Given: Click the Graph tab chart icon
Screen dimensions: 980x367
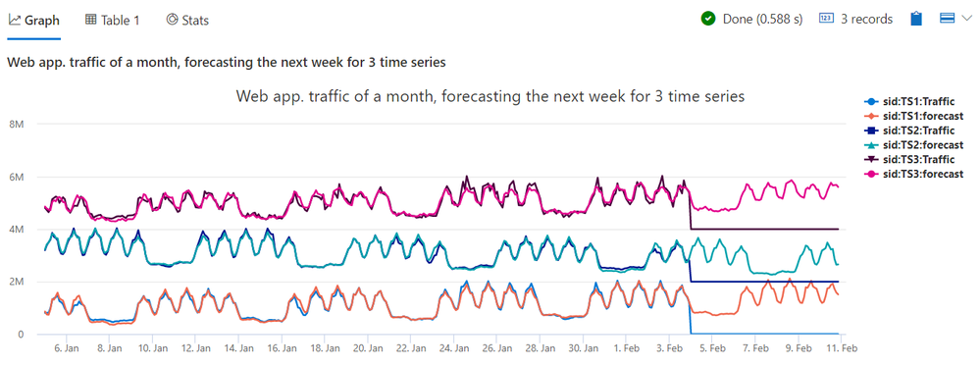Looking at the screenshot, I should pyautogui.click(x=15, y=20).
